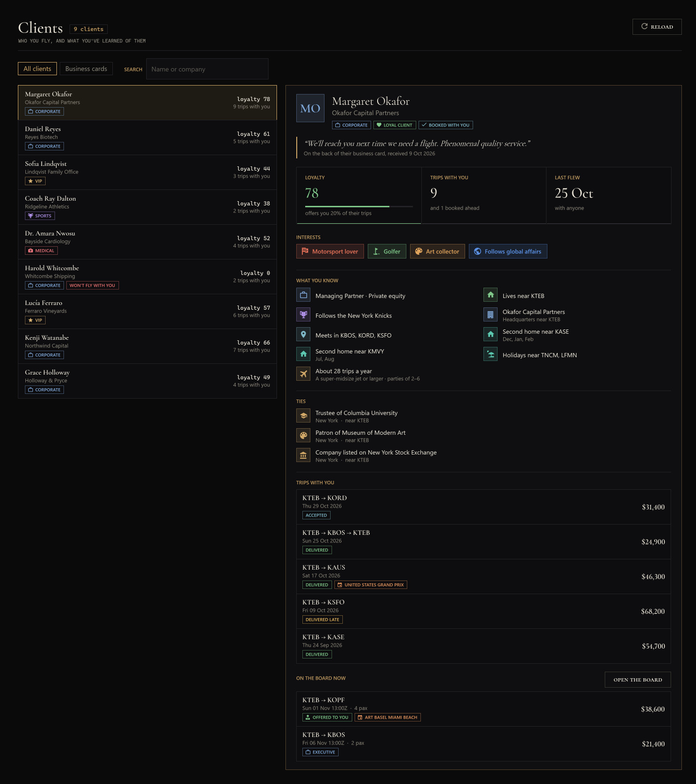Click the loyalty 78 progress bar
The width and height of the screenshot is (696, 784).
pos(359,206)
